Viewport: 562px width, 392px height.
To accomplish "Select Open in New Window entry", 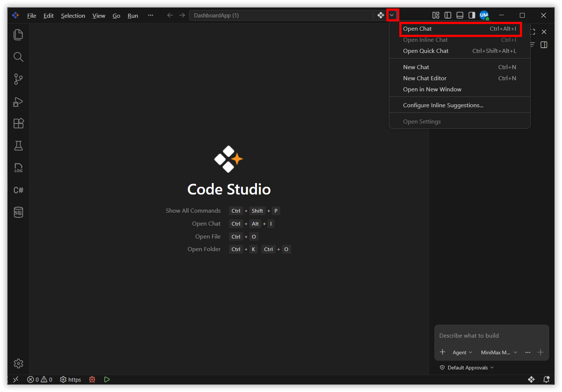I will pyautogui.click(x=460, y=89).
